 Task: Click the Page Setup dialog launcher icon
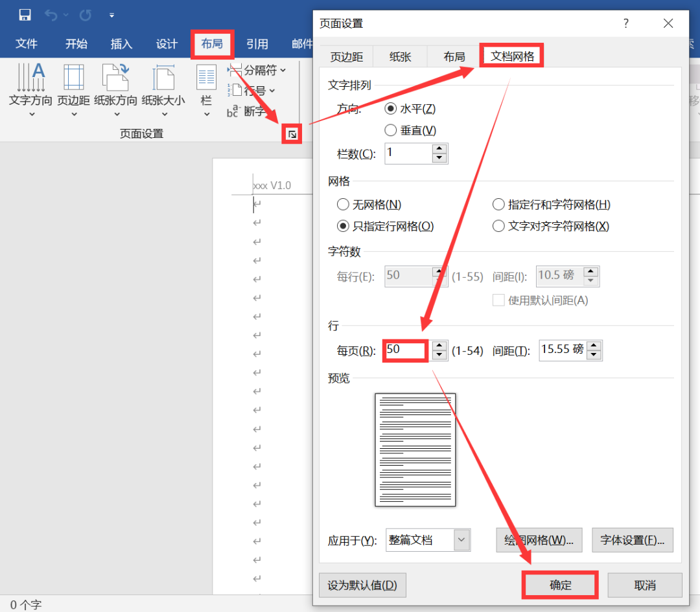(292, 134)
